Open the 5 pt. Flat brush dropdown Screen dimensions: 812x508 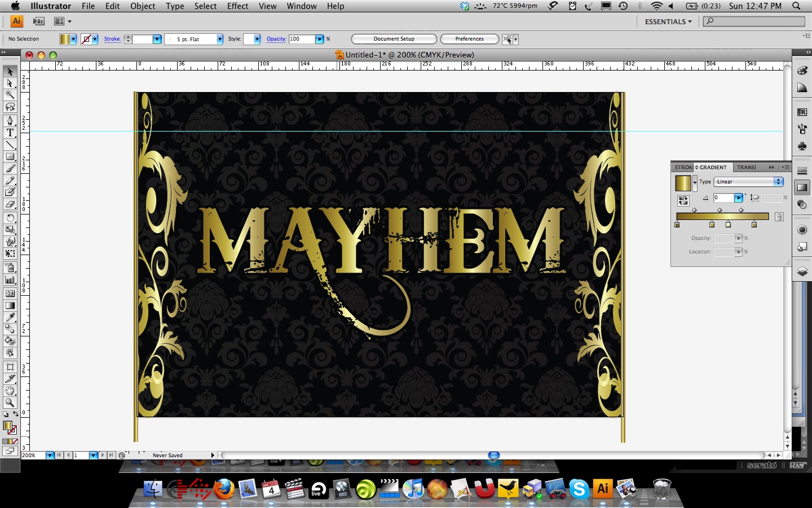[219, 39]
